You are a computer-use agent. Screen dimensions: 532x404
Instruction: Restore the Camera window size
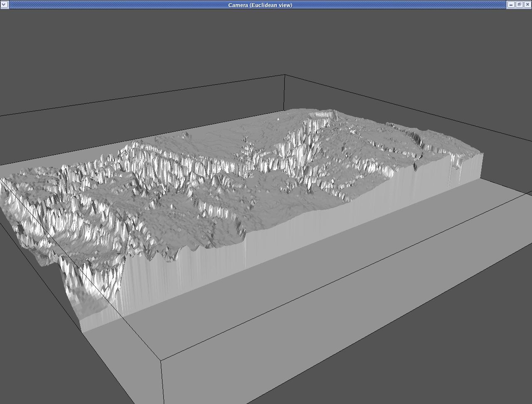click(x=519, y=5)
